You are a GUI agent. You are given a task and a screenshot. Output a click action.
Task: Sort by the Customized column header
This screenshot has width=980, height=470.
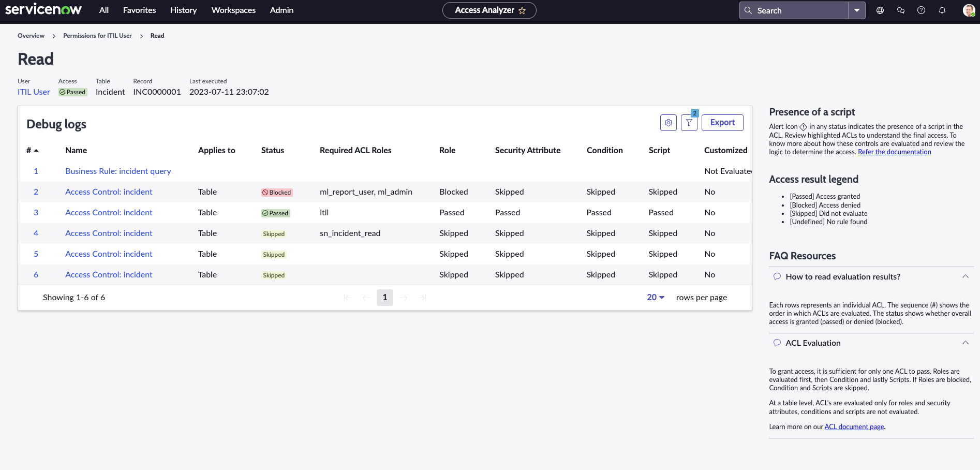(x=726, y=151)
